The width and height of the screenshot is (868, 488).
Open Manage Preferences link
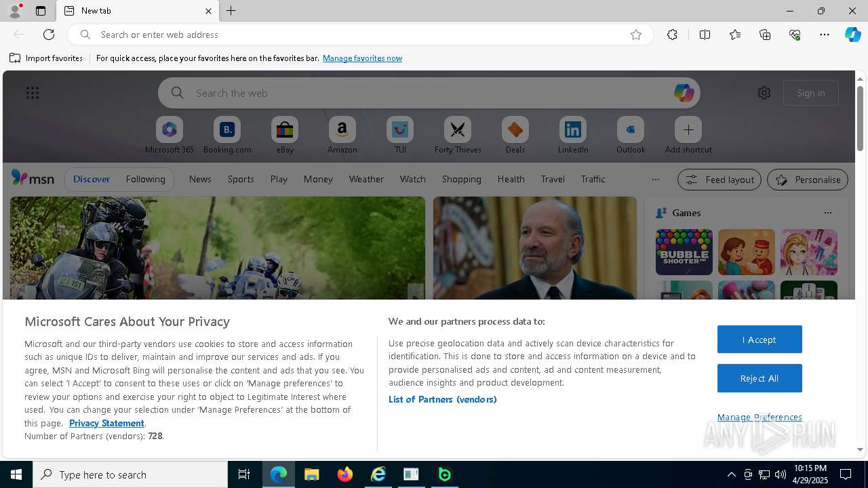point(759,417)
